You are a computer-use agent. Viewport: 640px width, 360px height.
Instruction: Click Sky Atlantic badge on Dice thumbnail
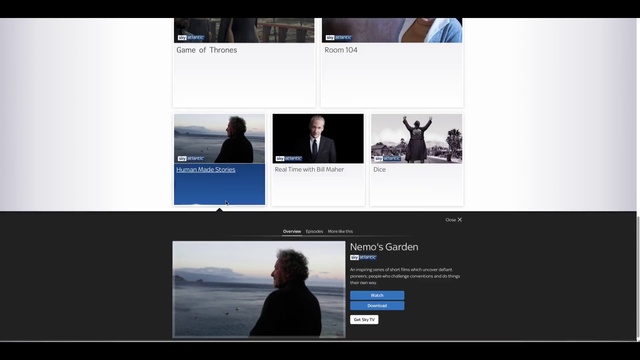point(388,158)
